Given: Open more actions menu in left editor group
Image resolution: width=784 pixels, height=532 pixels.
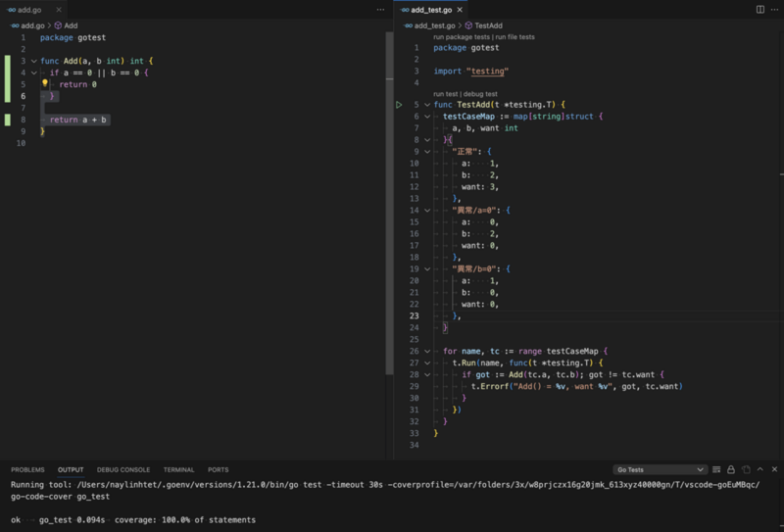Looking at the screenshot, I should pos(380,10).
